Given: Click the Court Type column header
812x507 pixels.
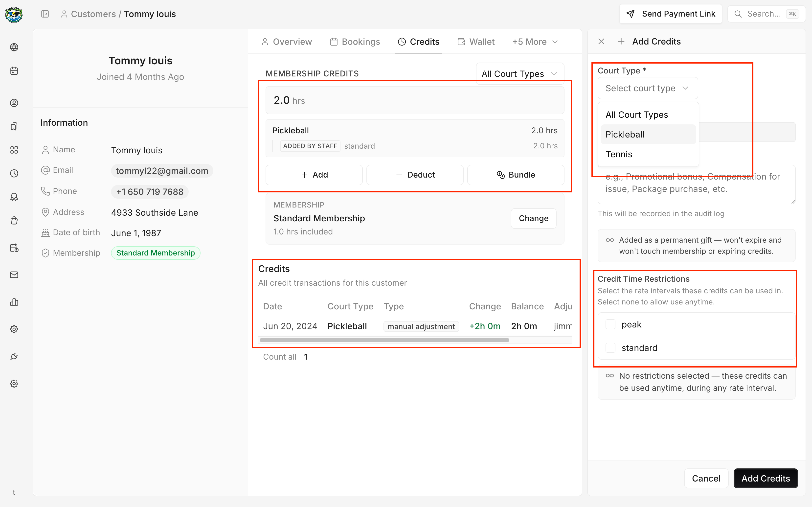Looking at the screenshot, I should (350, 306).
